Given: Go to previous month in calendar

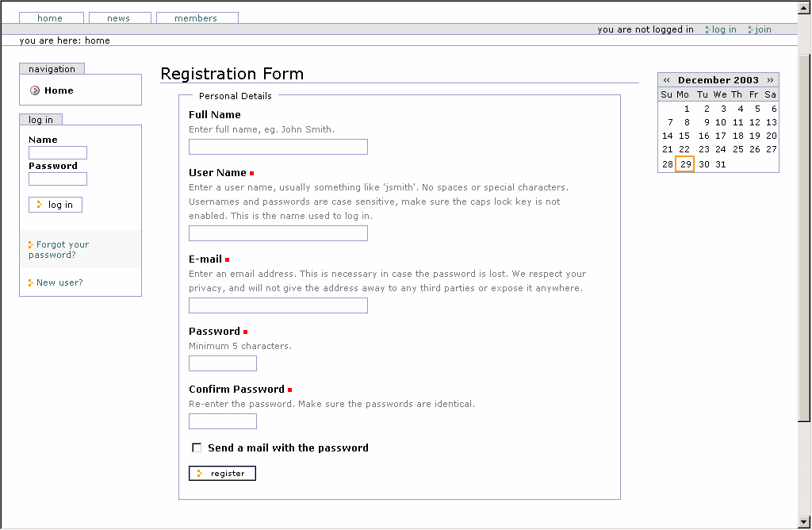Looking at the screenshot, I should tap(667, 80).
